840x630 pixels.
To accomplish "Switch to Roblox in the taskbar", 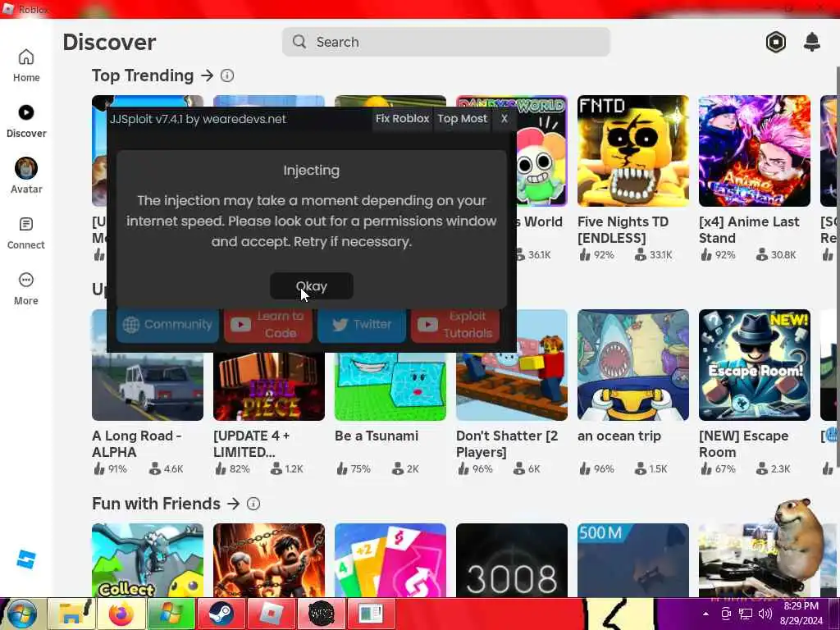I will (271, 614).
